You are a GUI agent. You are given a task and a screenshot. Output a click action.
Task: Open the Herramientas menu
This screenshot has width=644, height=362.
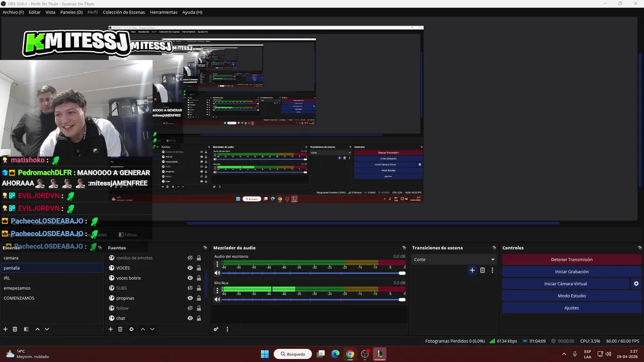(x=164, y=12)
